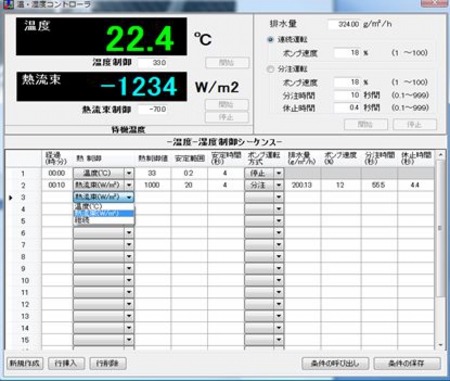
Task: Click the sequence table vertical scrollbar
Action: coord(440,250)
